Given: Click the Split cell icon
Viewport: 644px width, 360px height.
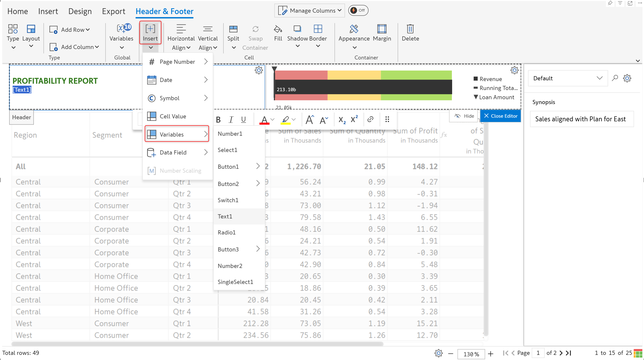Looking at the screenshot, I should pyautogui.click(x=233, y=29).
